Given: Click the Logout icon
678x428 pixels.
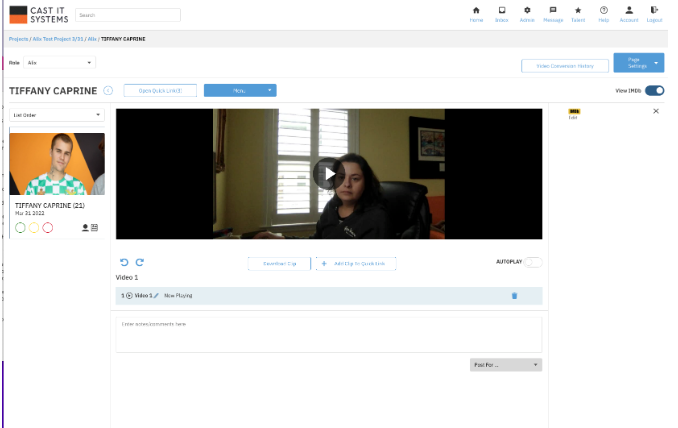Looking at the screenshot, I should click(x=654, y=10).
